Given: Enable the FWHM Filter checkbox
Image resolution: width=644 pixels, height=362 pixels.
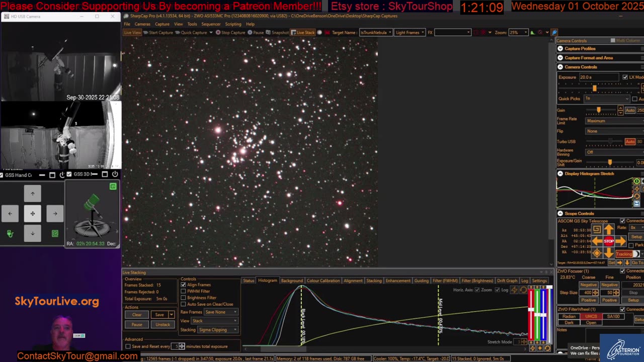Looking at the screenshot, I should pos(183,291).
